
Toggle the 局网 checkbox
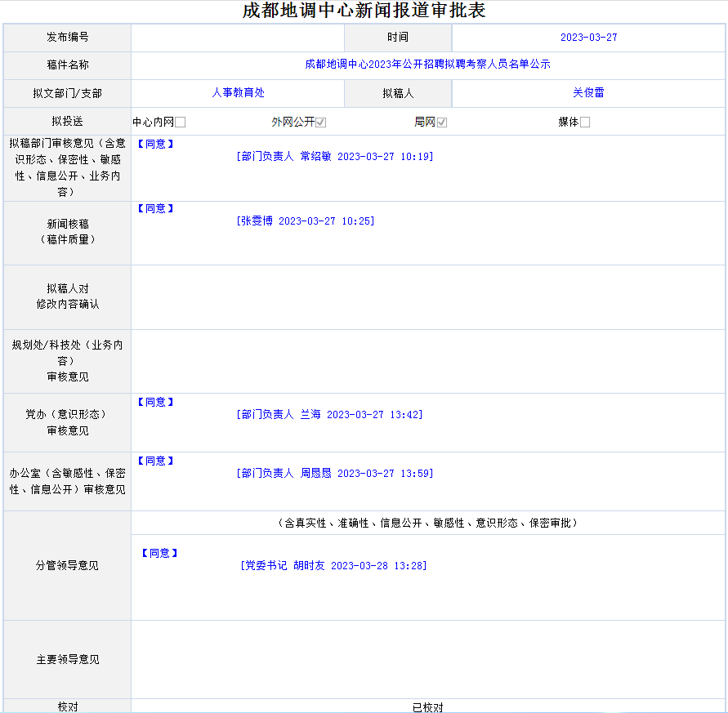[442, 123]
